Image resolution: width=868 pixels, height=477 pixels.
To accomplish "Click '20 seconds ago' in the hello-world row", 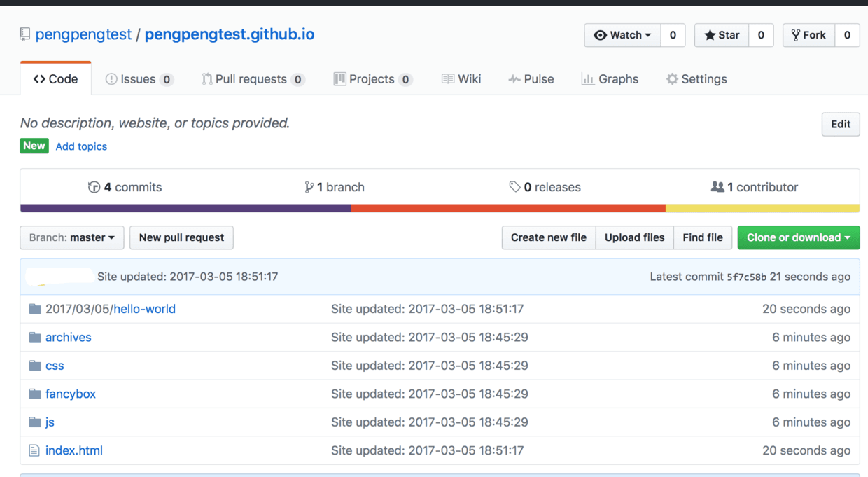I will point(806,309).
